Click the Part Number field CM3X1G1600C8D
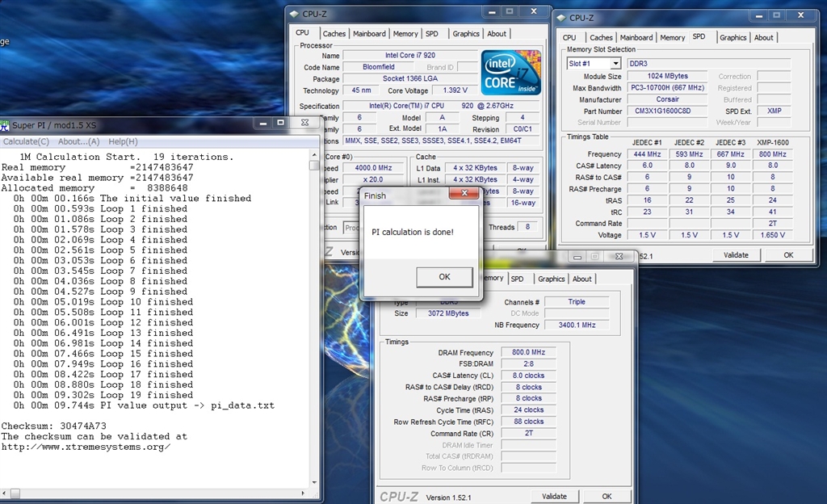This screenshot has width=827, height=504. (667, 111)
